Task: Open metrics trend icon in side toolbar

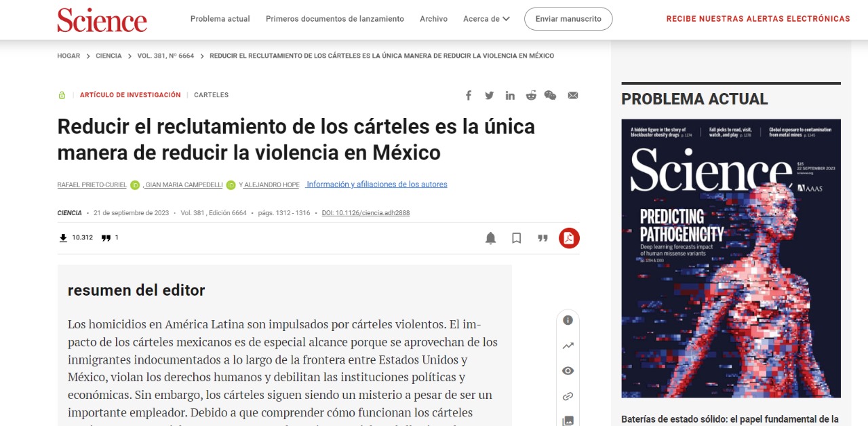Action: click(568, 346)
